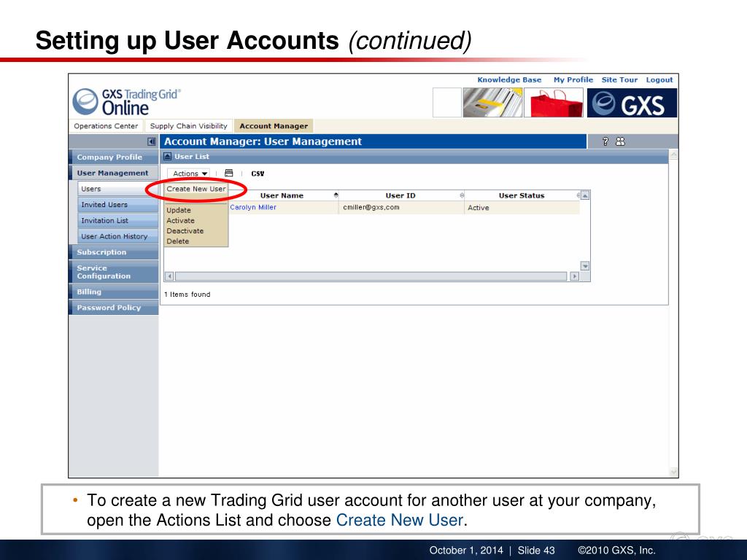Screen dimensions: 747x560
Task: Expand Service Configuration in the sidebar
Action: 114,272
